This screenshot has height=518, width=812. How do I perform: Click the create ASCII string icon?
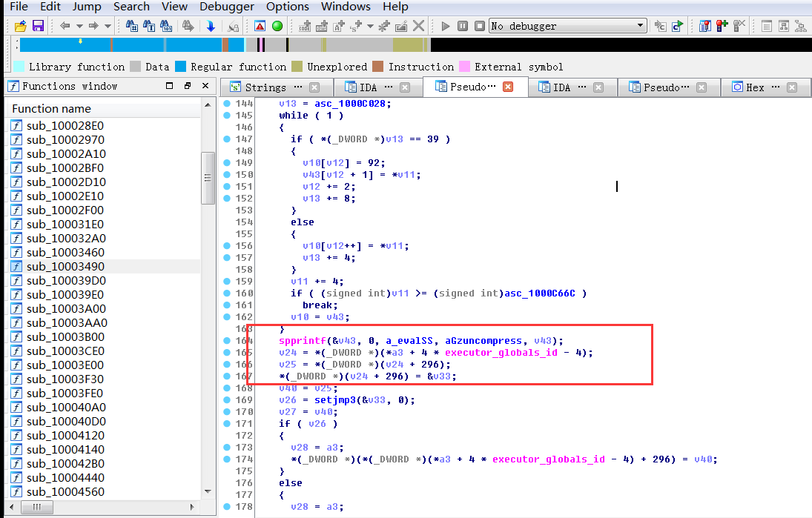pyautogui.click(x=339, y=26)
